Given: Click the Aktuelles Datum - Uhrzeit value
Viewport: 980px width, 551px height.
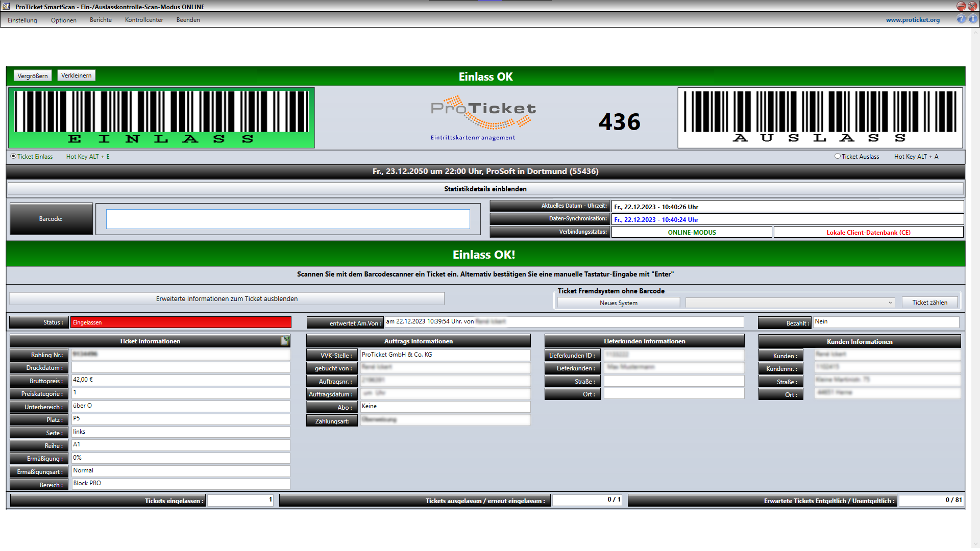Looking at the screenshot, I should coord(656,207).
